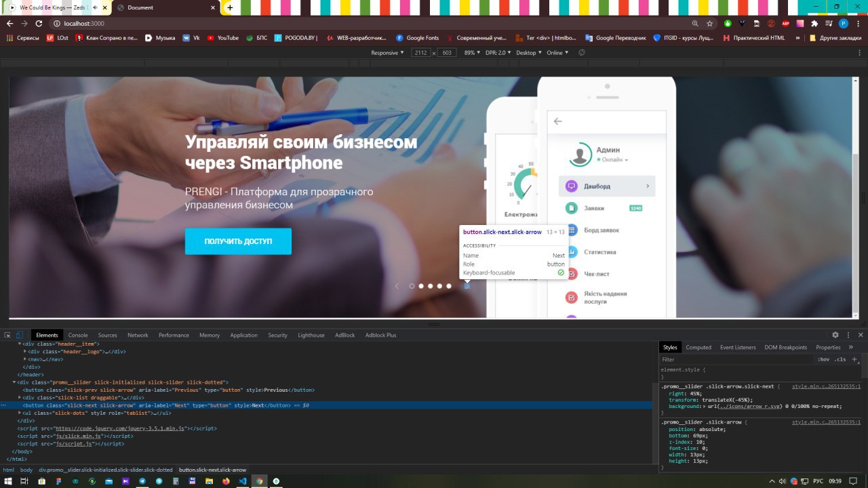Select the second slider dot

point(421,286)
